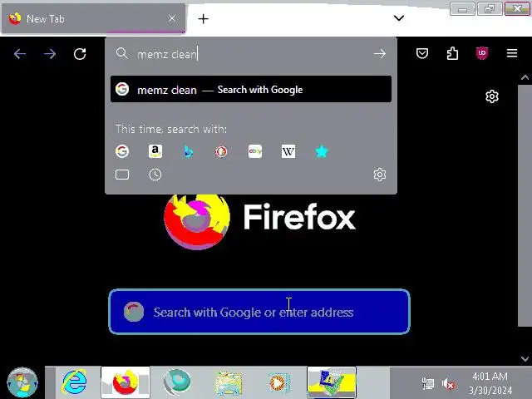This screenshot has width=532, height=399.
Task: Search this time with DuckDuckGo
Action: pyautogui.click(x=221, y=151)
